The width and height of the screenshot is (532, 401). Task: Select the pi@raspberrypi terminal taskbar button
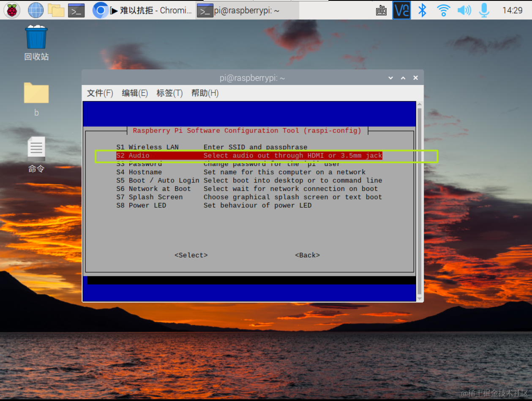(x=248, y=11)
